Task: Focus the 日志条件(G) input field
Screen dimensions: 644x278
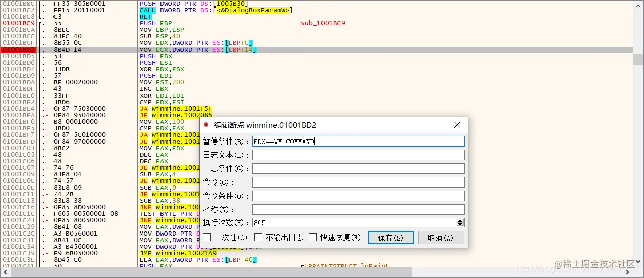Action: pyautogui.click(x=358, y=169)
